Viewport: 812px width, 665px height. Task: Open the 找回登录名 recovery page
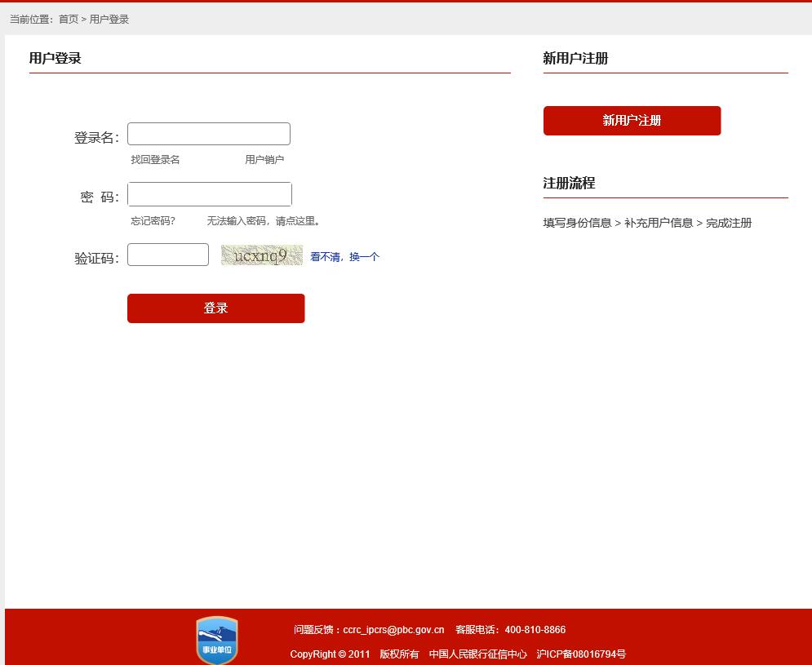[153, 159]
